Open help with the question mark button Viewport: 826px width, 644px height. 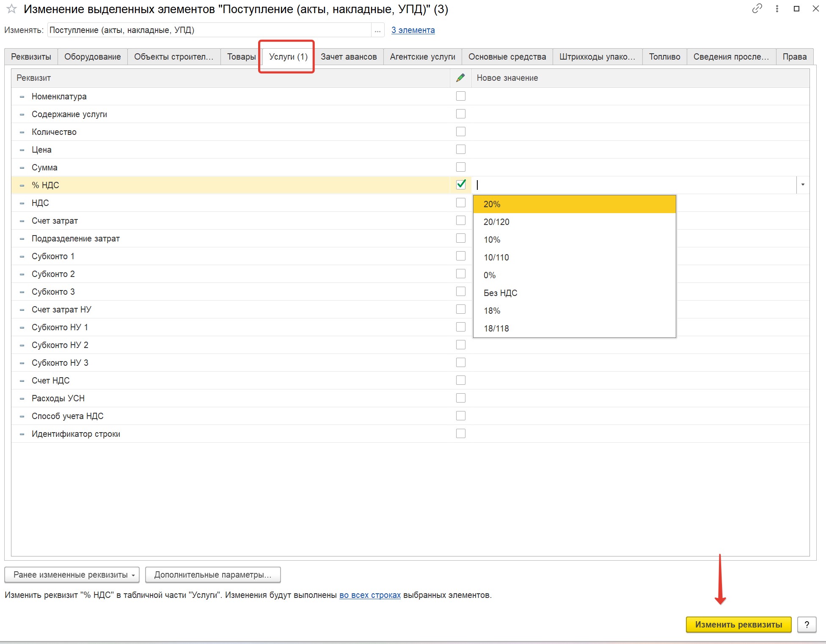click(x=807, y=625)
